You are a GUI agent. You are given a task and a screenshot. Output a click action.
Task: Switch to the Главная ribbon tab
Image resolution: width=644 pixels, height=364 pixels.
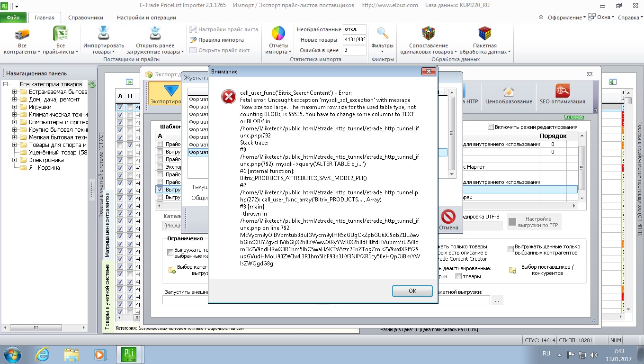pos(45,18)
